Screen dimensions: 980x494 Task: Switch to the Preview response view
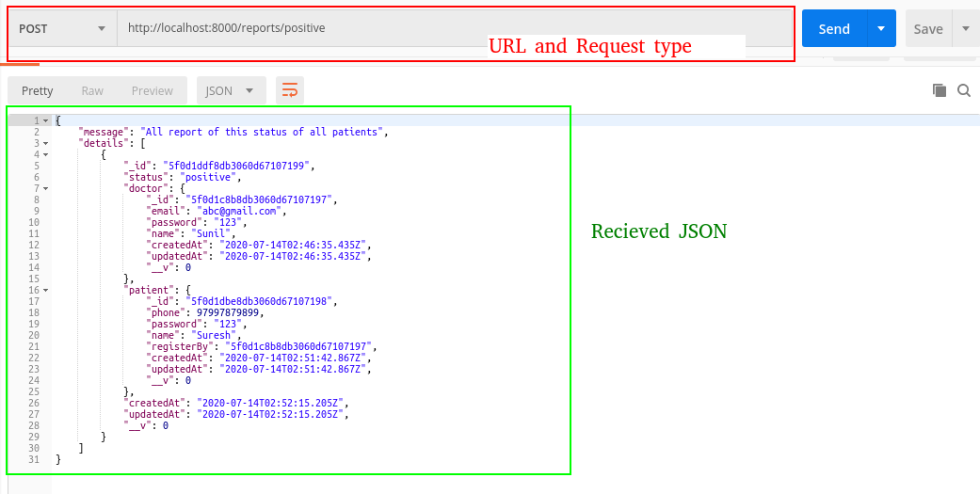[x=152, y=90]
